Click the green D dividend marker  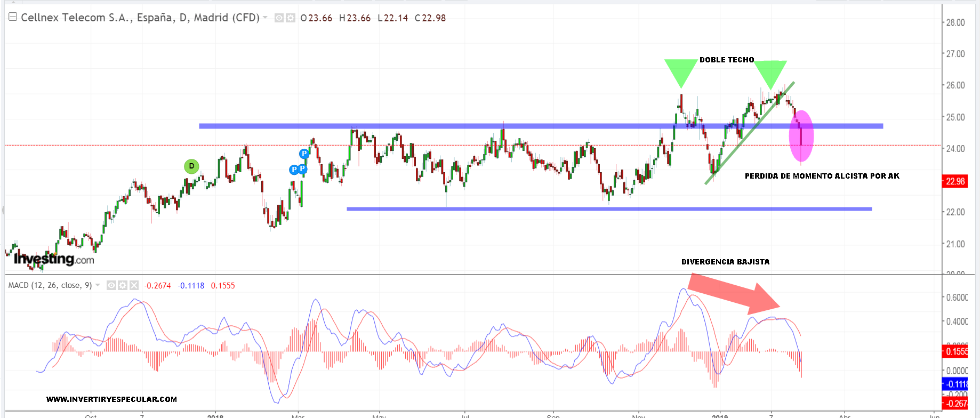pos(191,166)
